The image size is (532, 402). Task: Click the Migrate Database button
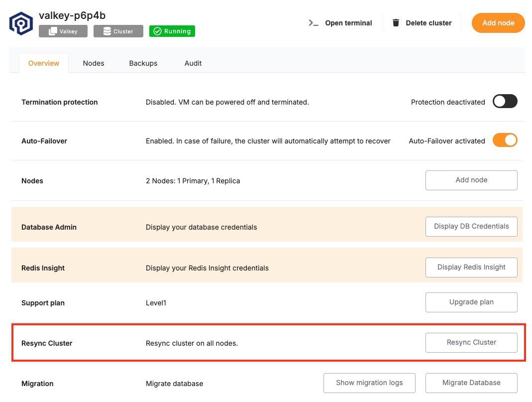click(x=471, y=383)
